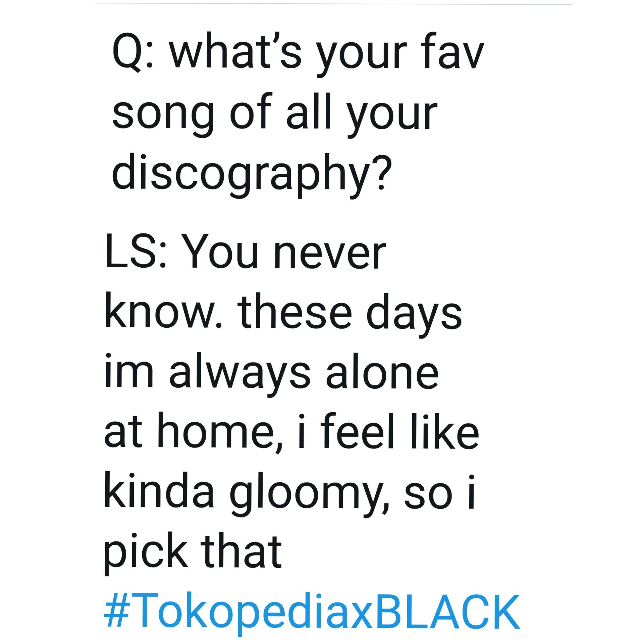644x644 pixels.
Task: Click the words 'You never'
Action: tap(284, 254)
